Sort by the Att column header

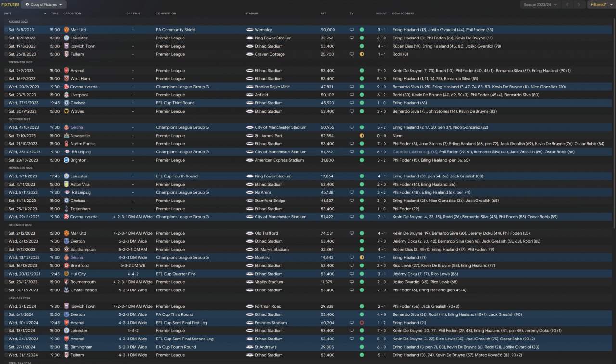(323, 13)
